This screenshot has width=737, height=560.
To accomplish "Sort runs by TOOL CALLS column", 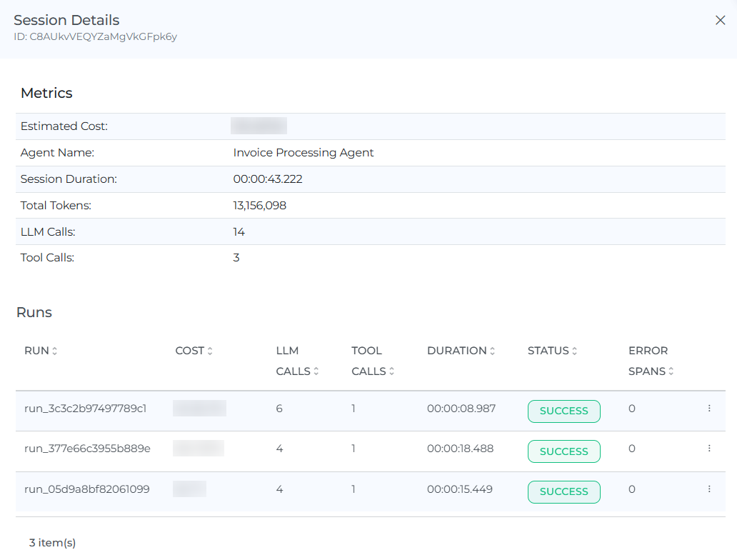I will 373,361.
